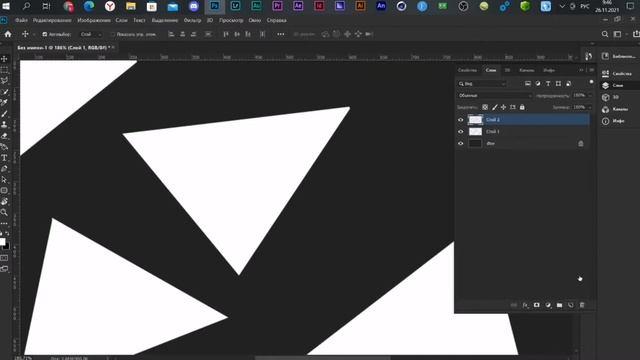Open the Edit Toolbar three-dots icon

pos(4,223)
